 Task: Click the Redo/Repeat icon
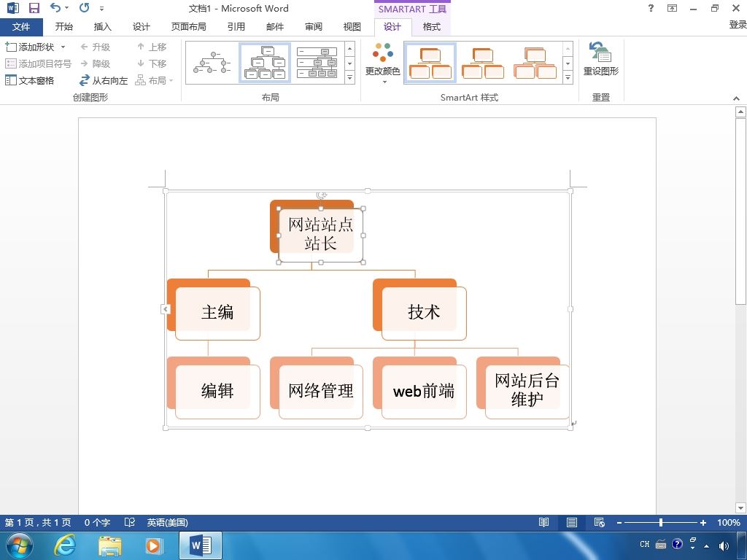[x=85, y=7]
